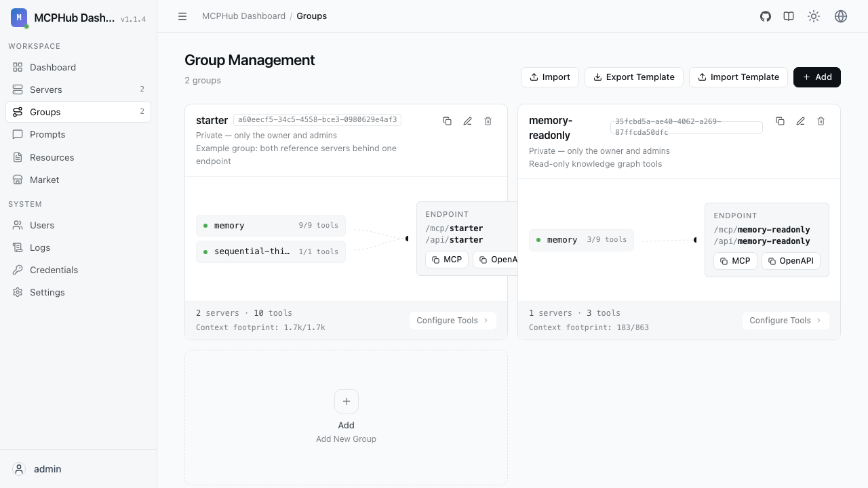Toggle the sidebar hamburger menu
The width and height of the screenshot is (868, 488).
(x=182, y=16)
